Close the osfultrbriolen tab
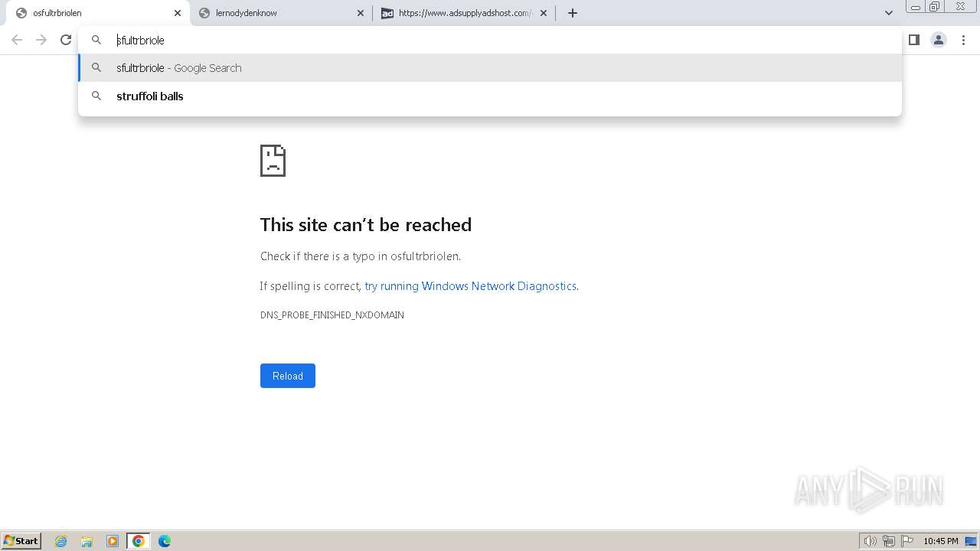 point(177,13)
